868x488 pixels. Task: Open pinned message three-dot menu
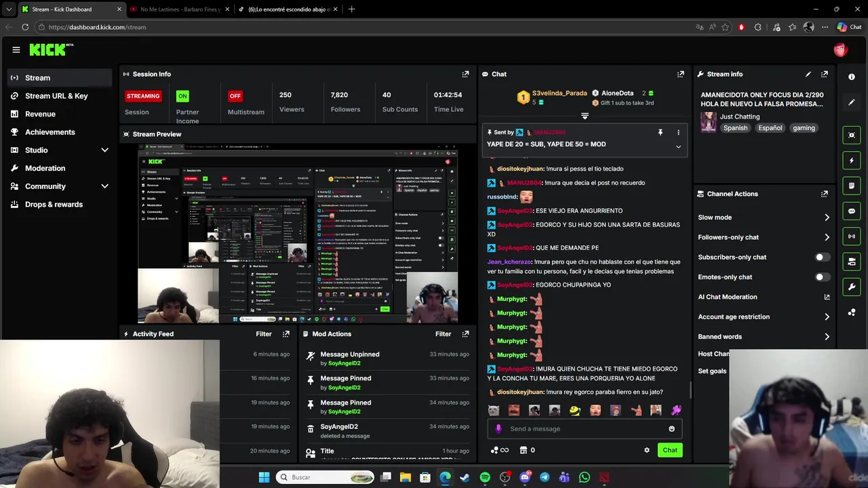(678, 132)
